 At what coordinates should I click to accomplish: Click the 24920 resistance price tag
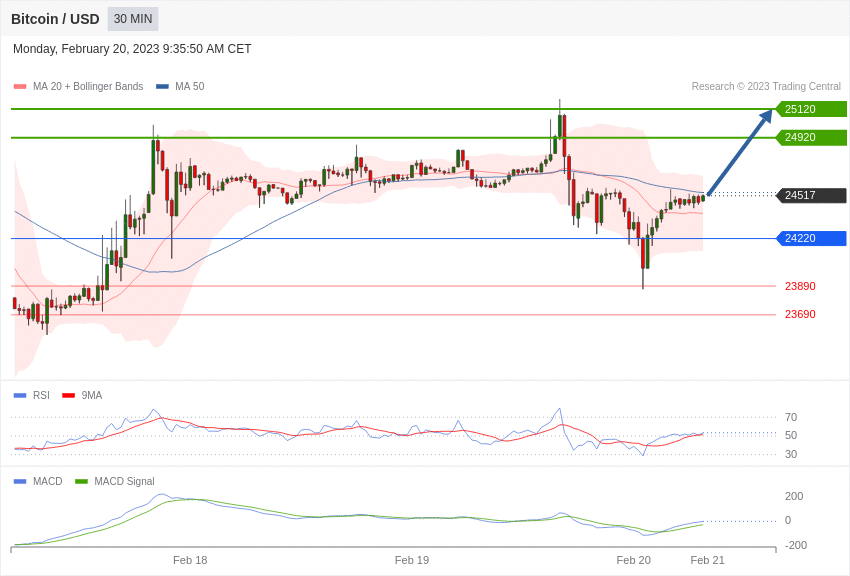pyautogui.click(x=812, y=137)
